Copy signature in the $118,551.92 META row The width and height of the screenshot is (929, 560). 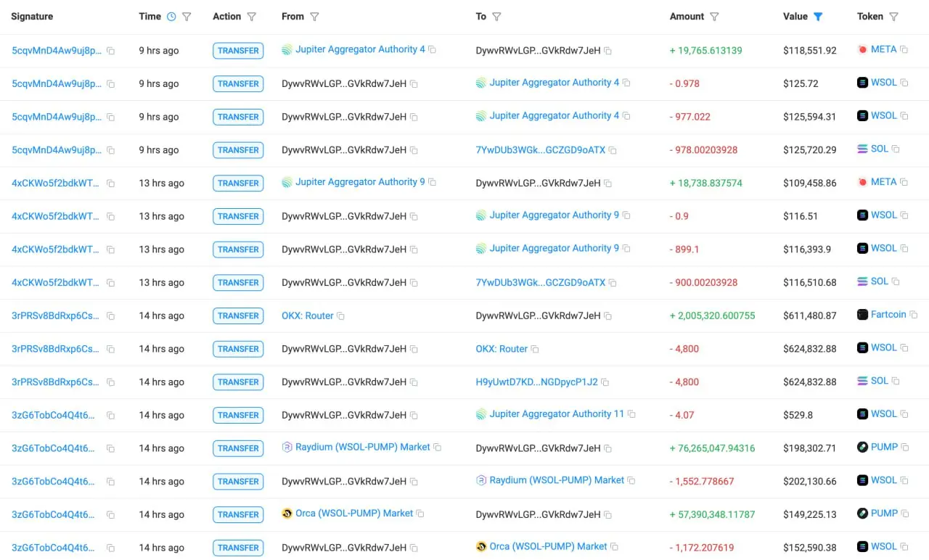pos(110,51)
